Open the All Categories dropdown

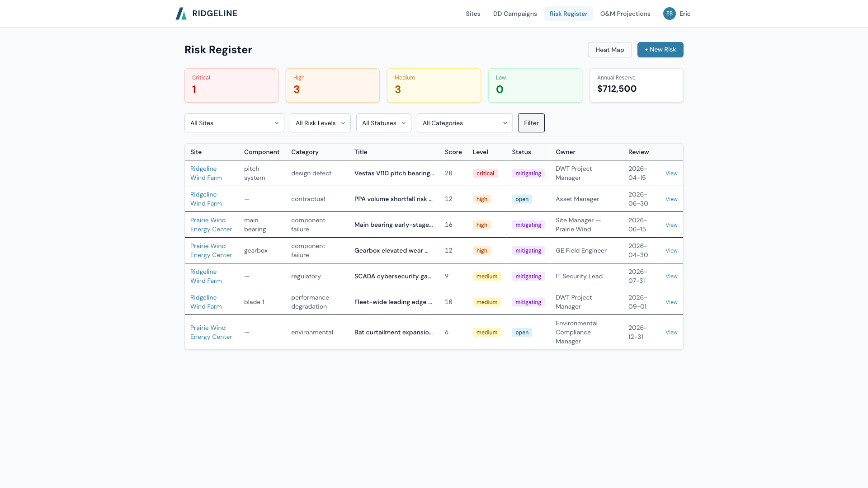[464, 123]
